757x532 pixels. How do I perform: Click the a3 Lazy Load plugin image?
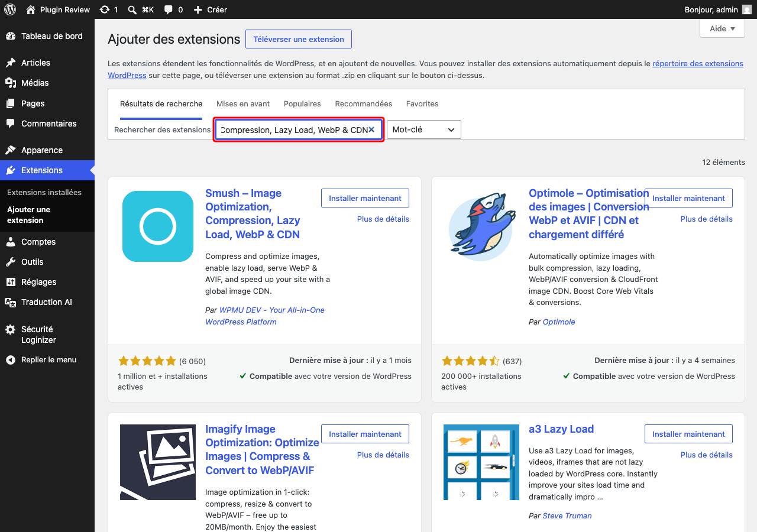click(481, 462)
